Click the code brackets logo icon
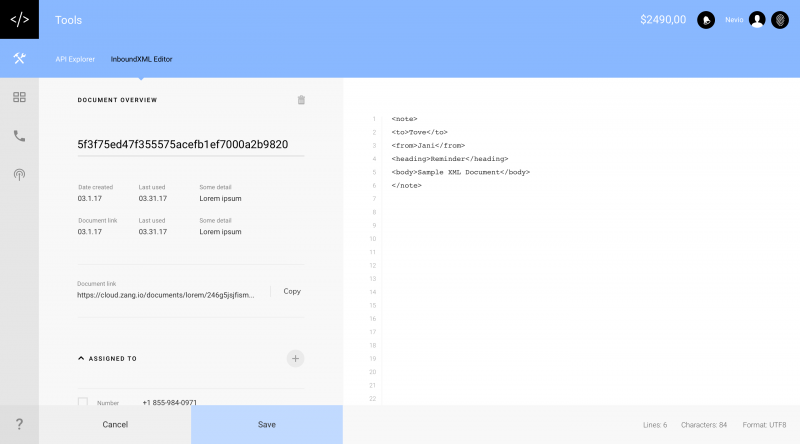Screen dimensions: 800x444 19,19
